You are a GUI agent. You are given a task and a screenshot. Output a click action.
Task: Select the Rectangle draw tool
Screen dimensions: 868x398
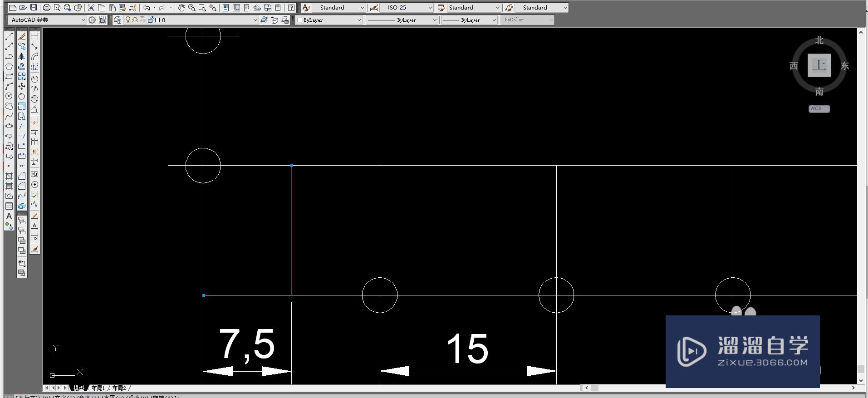click(9, 76)
